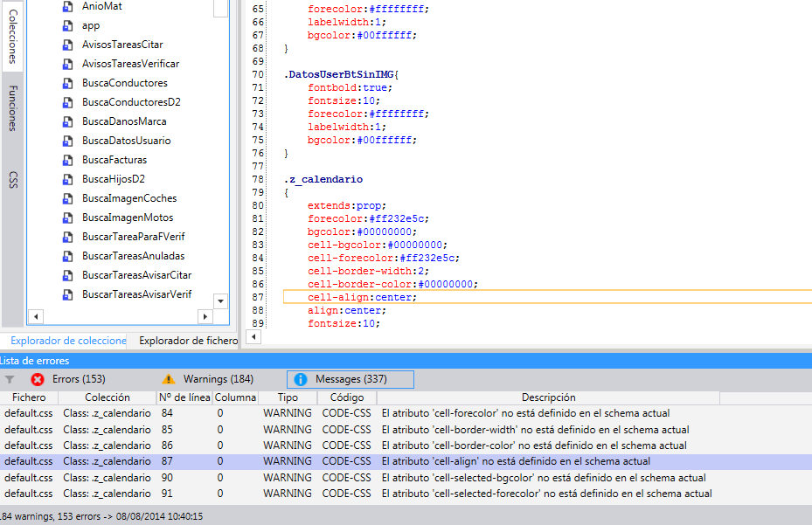Click the BuscaImagenMotos collection icon
This screenshot has width=812, height=525.
tap(67, 218)
